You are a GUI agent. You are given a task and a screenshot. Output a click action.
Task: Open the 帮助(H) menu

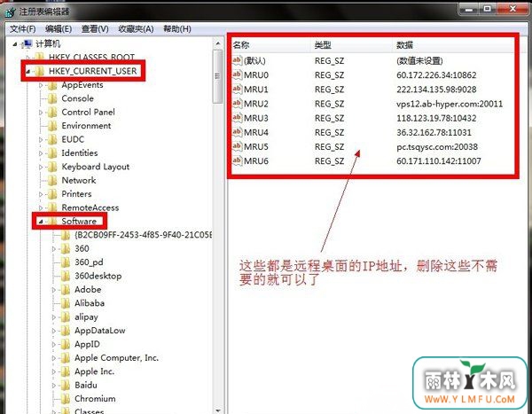coord(177,29)
